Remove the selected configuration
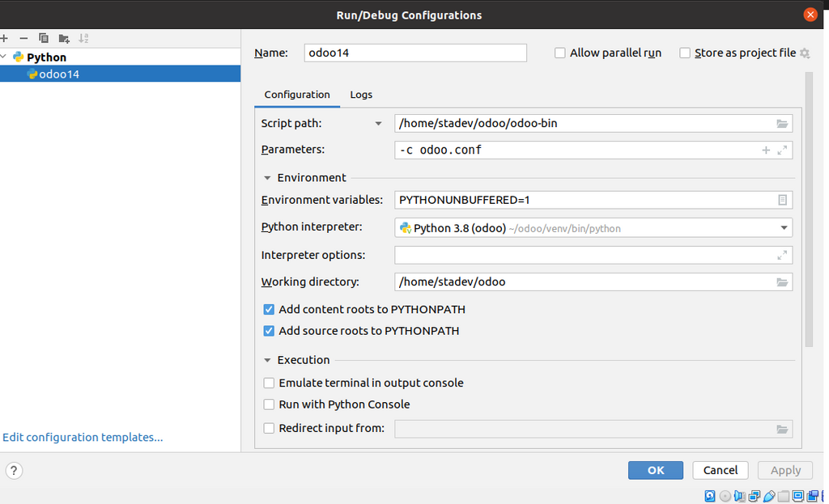This screenshot has width=829, height=504. [23, 38]
